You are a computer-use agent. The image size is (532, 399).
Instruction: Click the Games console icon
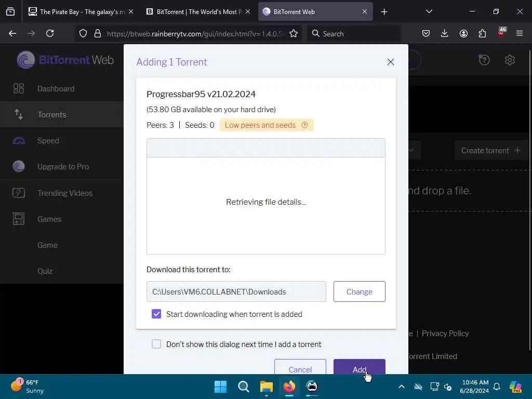pyautogui.click(x=19, y=219)
